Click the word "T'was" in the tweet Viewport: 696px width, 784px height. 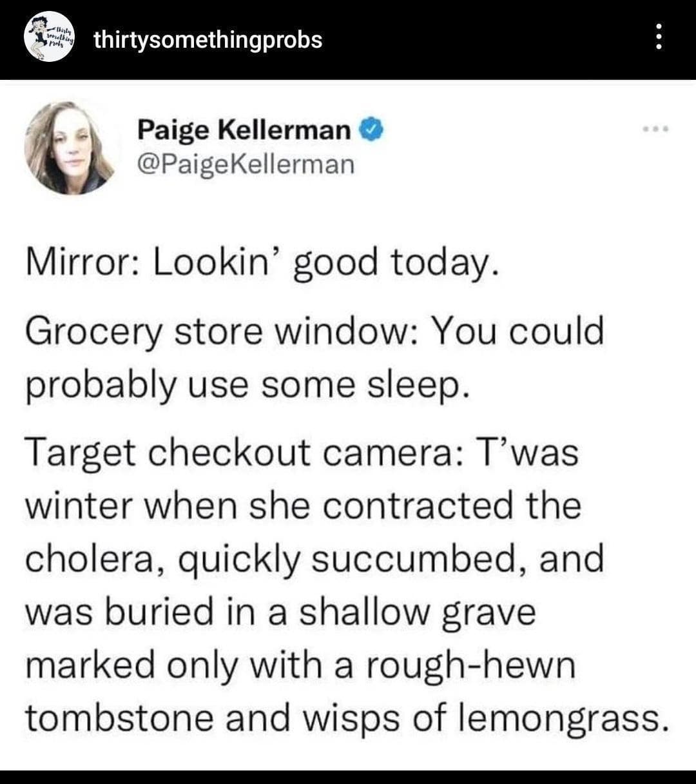click(x=526, y=451)
